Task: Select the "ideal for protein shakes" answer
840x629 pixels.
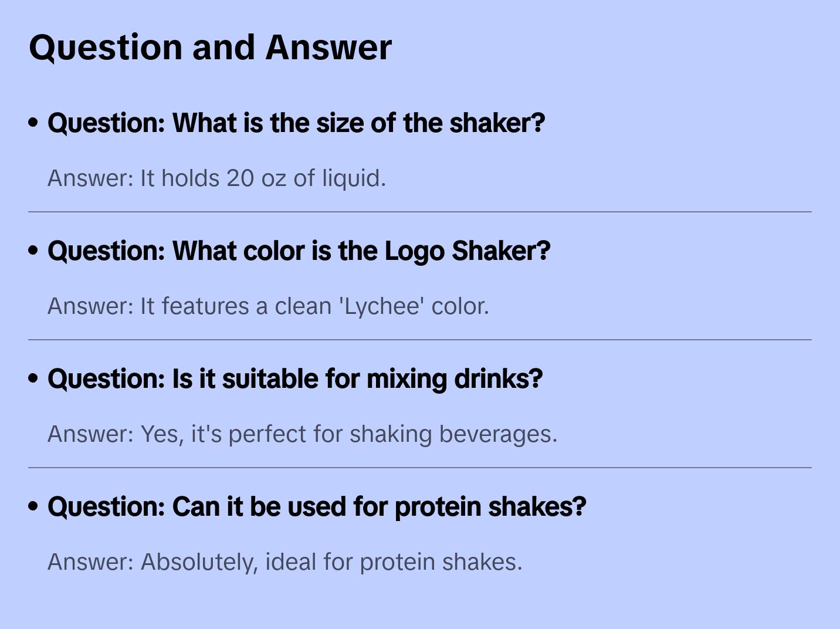Action: [x=284, y=562]
